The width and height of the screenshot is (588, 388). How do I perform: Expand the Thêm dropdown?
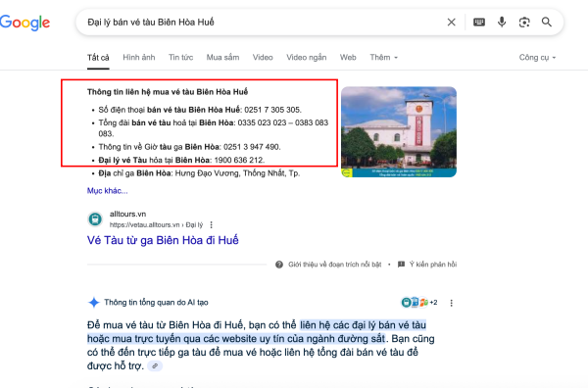[383, 58]
